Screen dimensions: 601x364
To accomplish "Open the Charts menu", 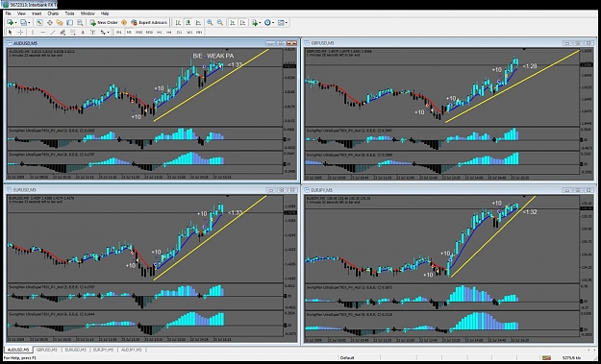I will [53, 13].
